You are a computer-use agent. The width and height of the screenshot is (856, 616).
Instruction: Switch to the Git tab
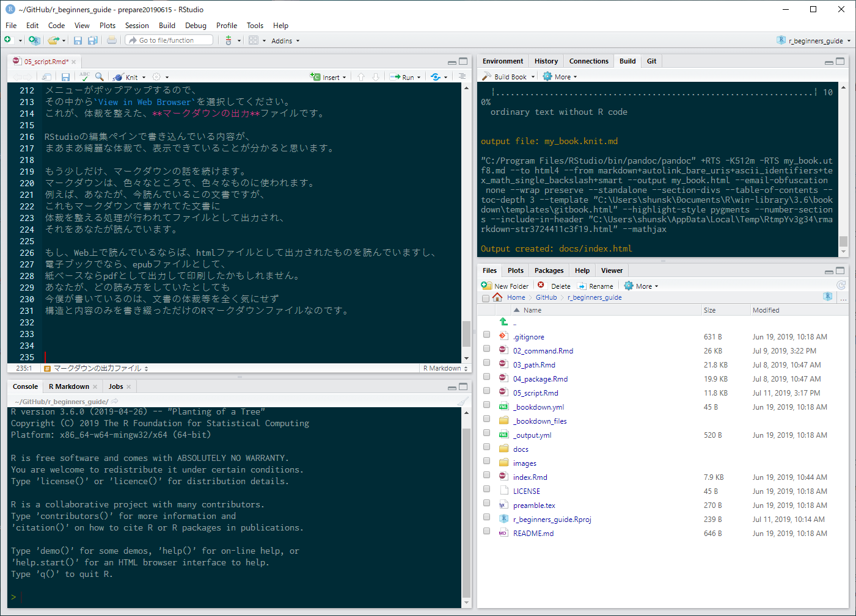pyautogui.click(x=651, y=61)
